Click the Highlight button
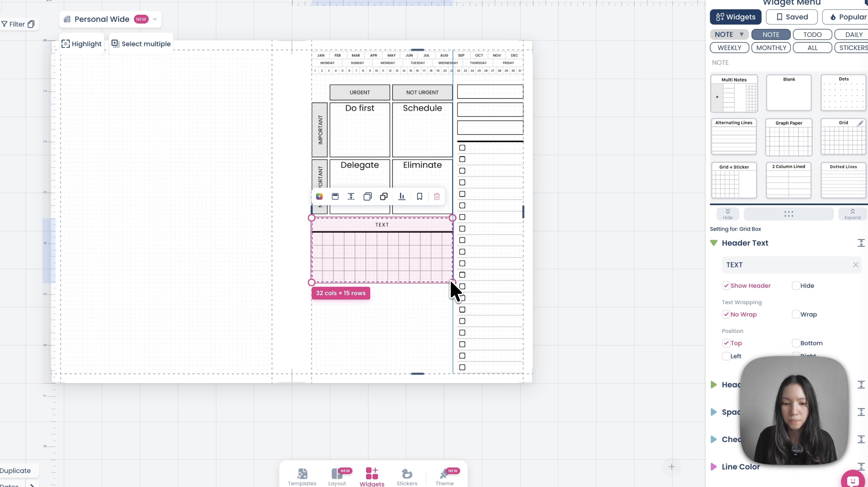The height and width of the screenshot is (487, 868). 81,44
